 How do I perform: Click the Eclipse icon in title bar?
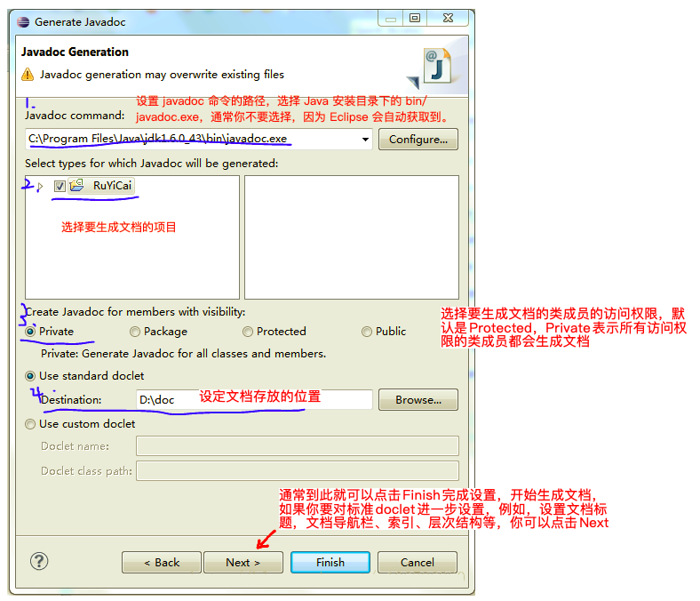pos(23,22)
